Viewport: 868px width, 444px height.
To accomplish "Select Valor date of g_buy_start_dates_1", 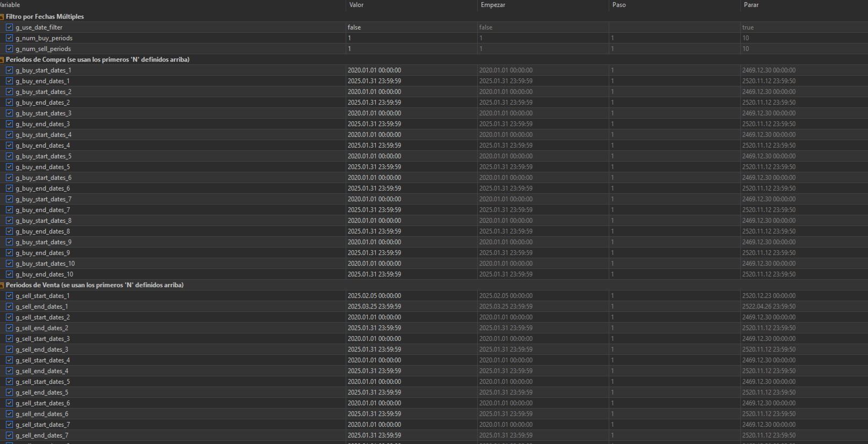I will (x=374, y=70).
